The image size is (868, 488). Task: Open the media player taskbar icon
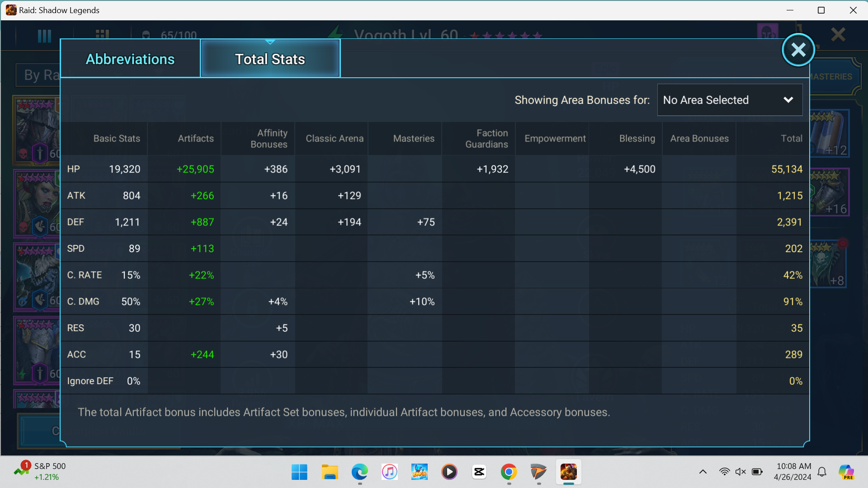click(449, 472)
